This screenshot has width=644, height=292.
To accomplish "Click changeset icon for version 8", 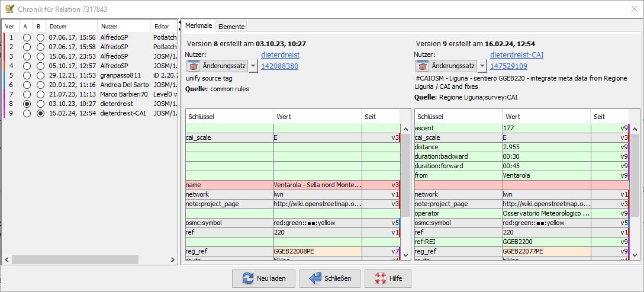I will coord(194,66).
